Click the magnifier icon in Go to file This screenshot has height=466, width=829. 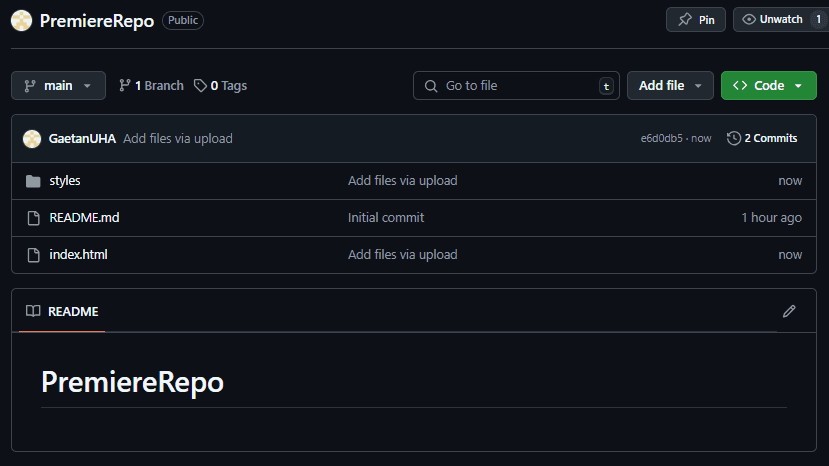(431, 86)
